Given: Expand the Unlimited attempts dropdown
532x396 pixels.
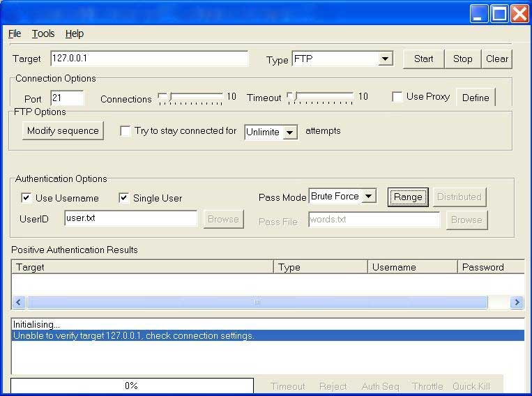Looking at the screenshot, I should tap(290, 132).
